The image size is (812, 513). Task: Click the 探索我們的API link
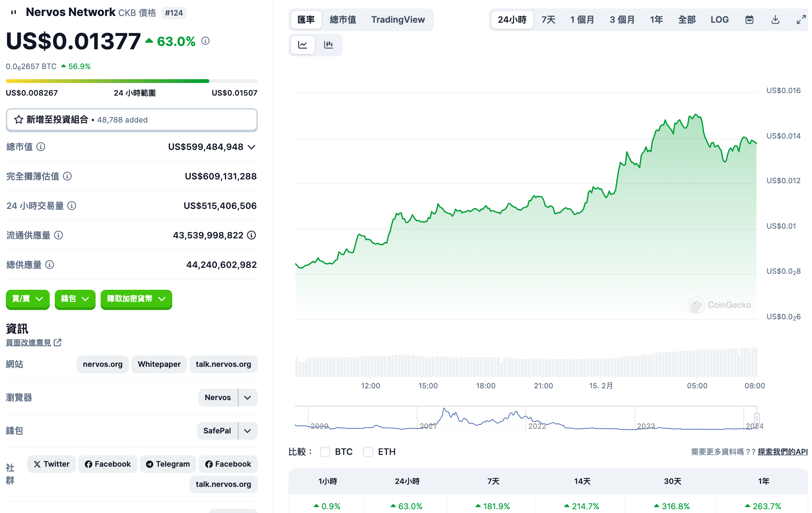point(782,452)
